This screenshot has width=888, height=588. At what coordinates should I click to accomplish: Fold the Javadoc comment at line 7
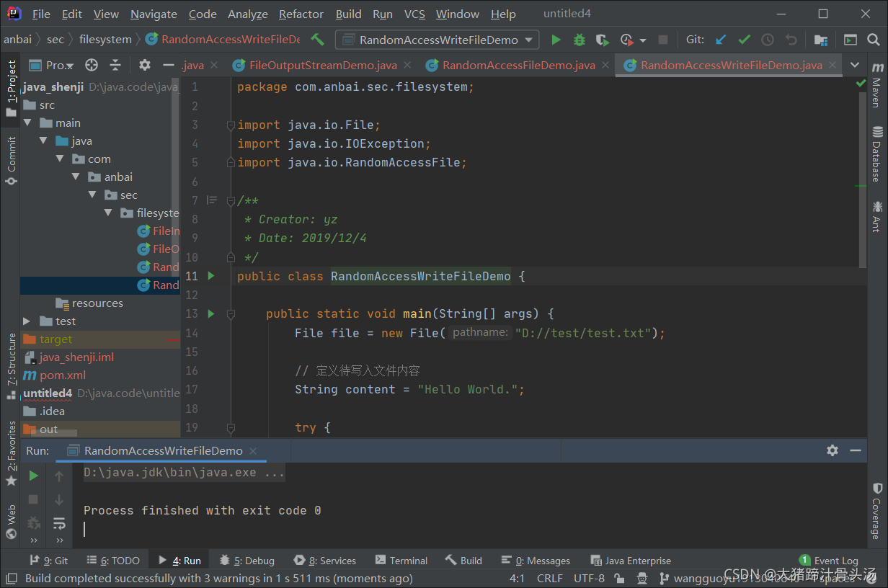tap(231, 201)
